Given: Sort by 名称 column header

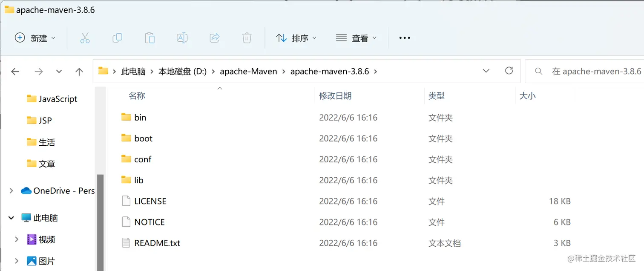Looking at the screenshot, I should (137, 96).
